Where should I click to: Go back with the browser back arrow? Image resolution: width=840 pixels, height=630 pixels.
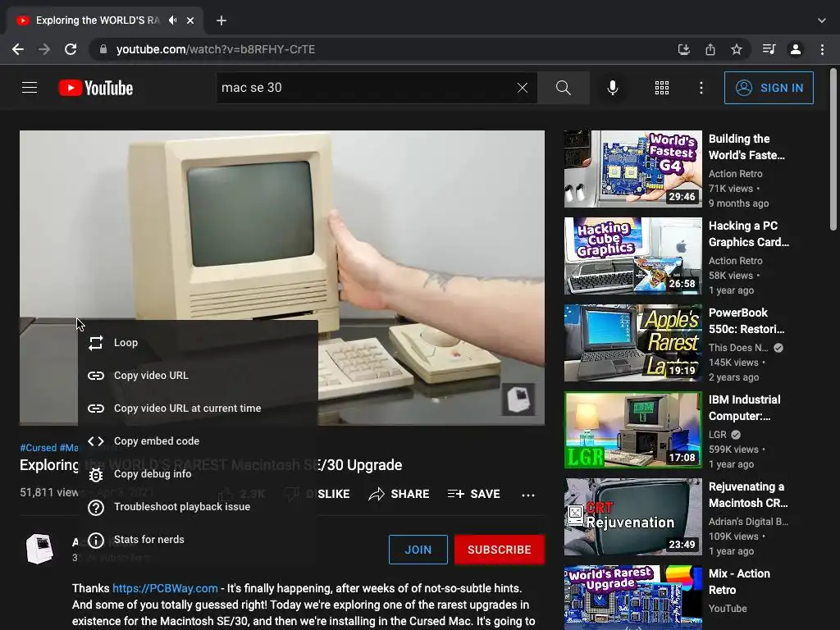18,49
